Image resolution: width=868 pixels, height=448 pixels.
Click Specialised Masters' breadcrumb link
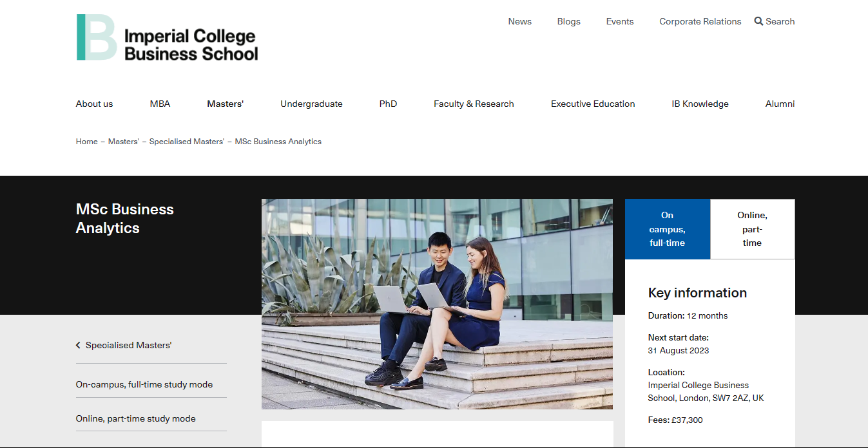[x=186, y=142]
